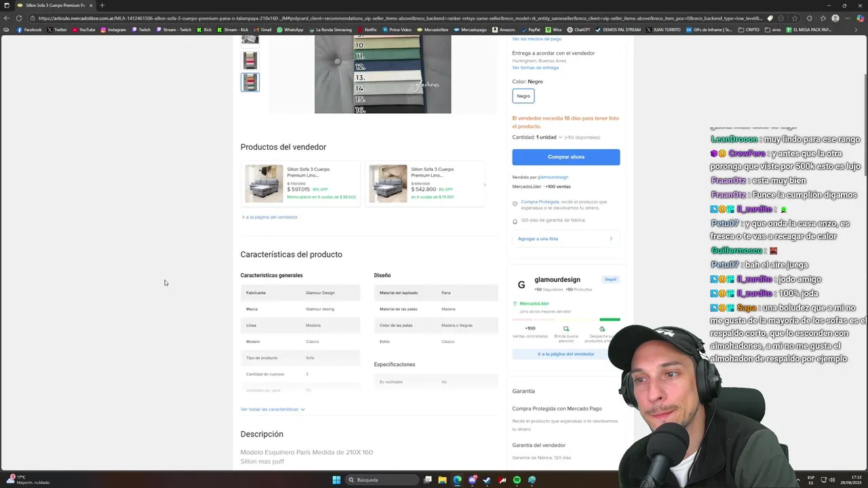Open La Ronda Simracing bookmark

pyautogui.click(x=330, y=30)
